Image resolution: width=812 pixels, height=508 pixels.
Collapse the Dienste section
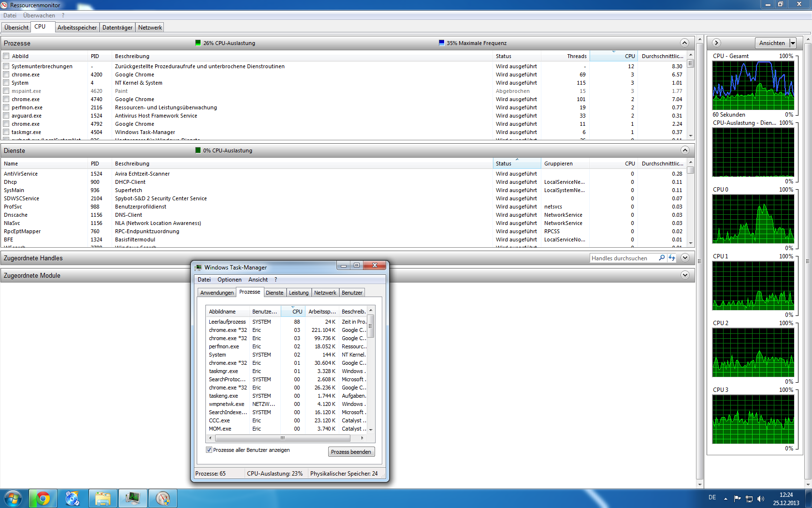[x=684, y=150]
